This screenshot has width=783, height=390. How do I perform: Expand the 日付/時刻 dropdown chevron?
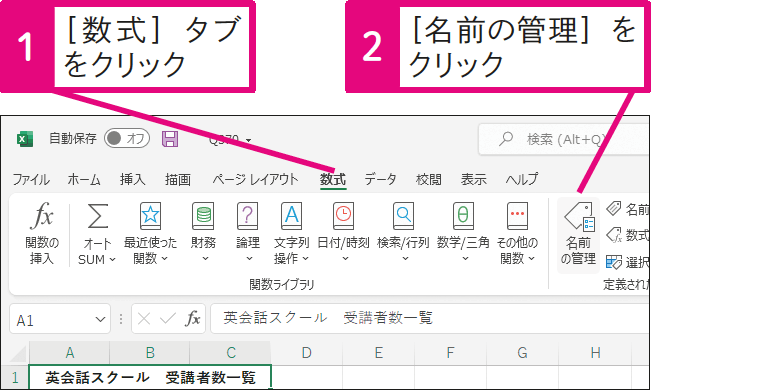click(344, 259)
